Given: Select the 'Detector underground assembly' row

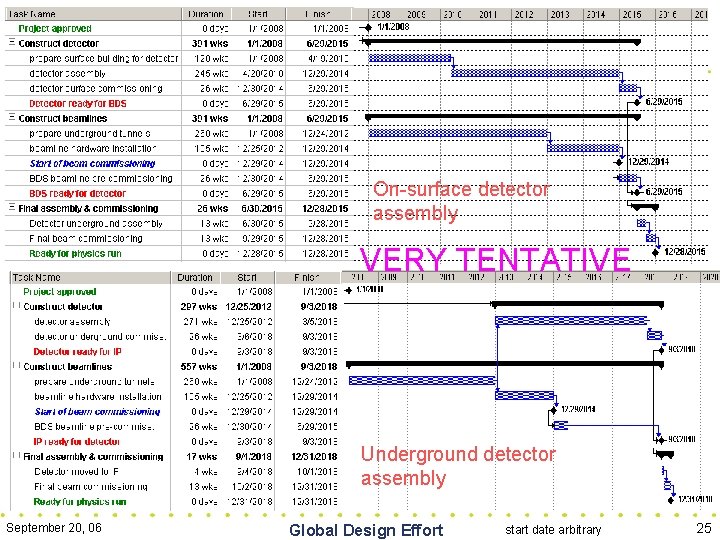Looking at the screenshot, I should coord(177,223).
